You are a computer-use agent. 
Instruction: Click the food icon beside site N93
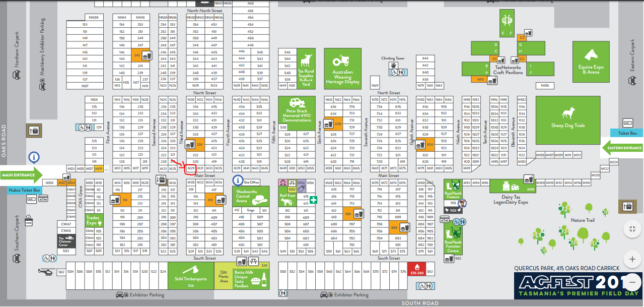[491, 80]
